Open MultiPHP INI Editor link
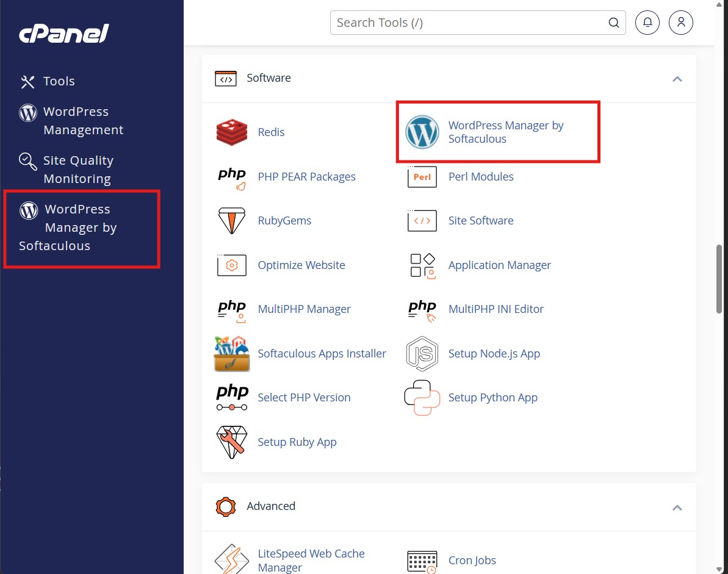Viewport: 728px width, 574px height. [496, 309]
